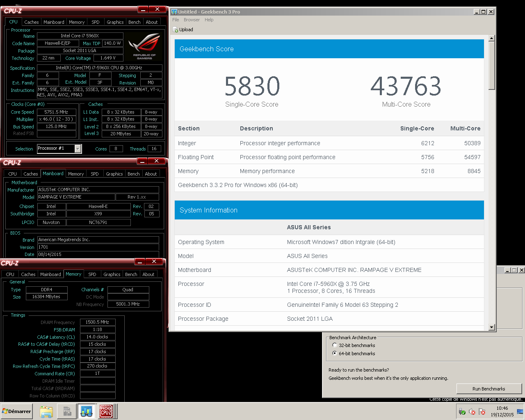Click the BIOS version 1701 field
Screen dimensions: 525x420
[98, 247]
